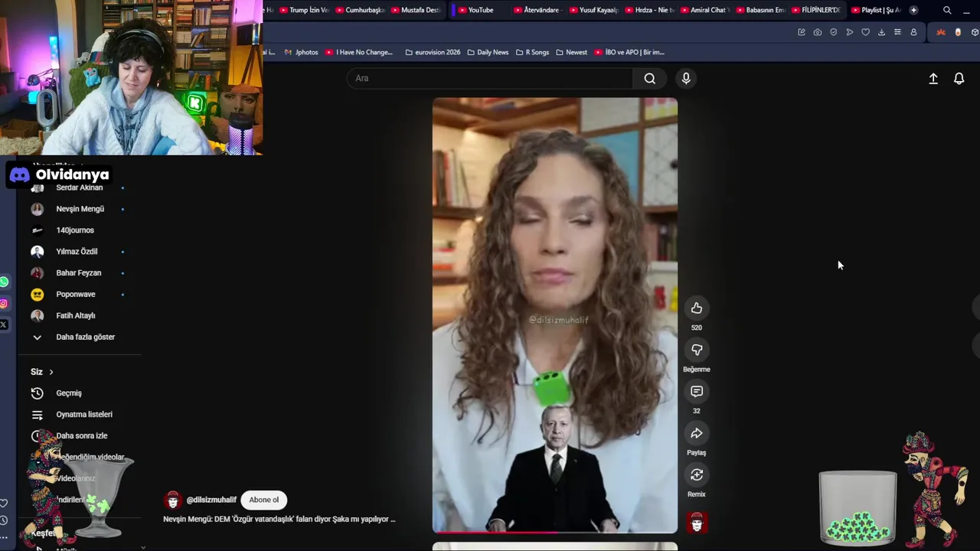Open the R Songs bookmark folder
The height and width of the screenshot is (551, 980).
(533, 52)
